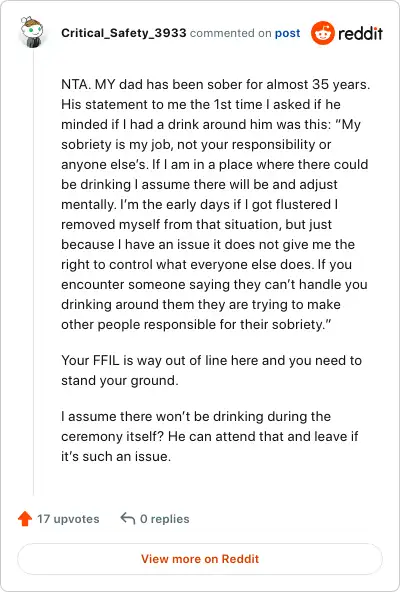Viewport: 400px width, 592px height.
Task: Open the Reddit logo icon
Action: pyautogui.click(x=323, y=33)
